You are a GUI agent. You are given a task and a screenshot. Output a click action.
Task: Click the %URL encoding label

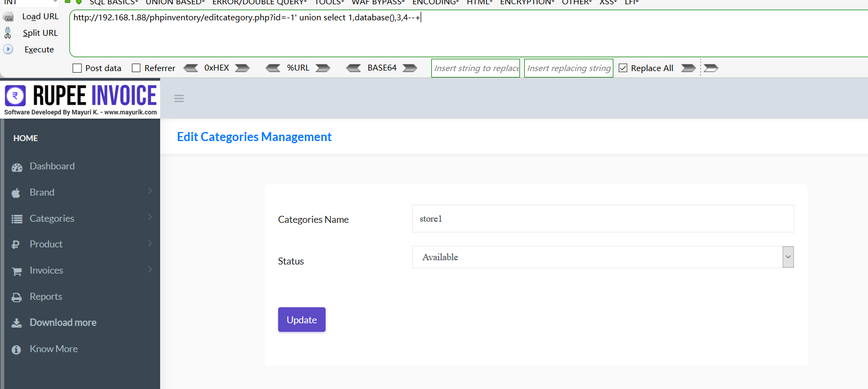coord(298,68)
